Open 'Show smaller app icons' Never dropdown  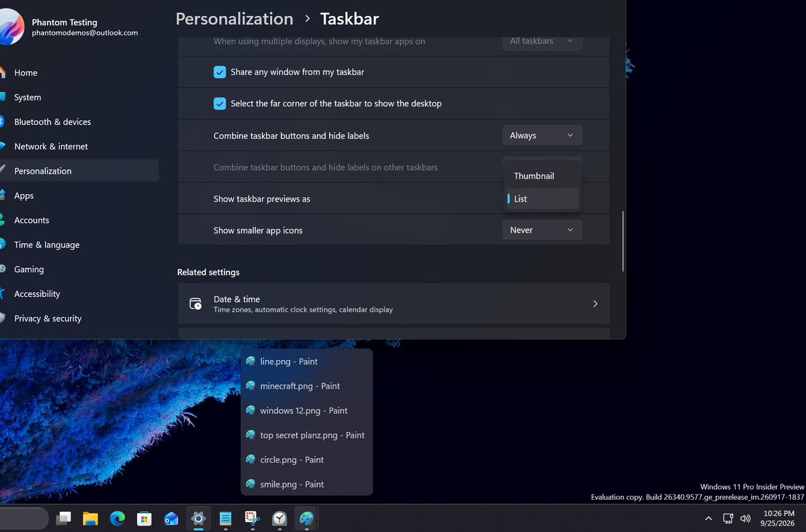pos(542,230)
